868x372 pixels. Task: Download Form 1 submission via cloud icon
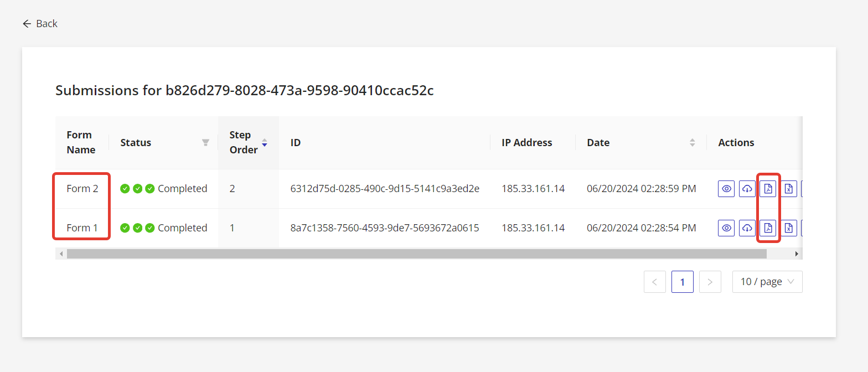(747, 228)
